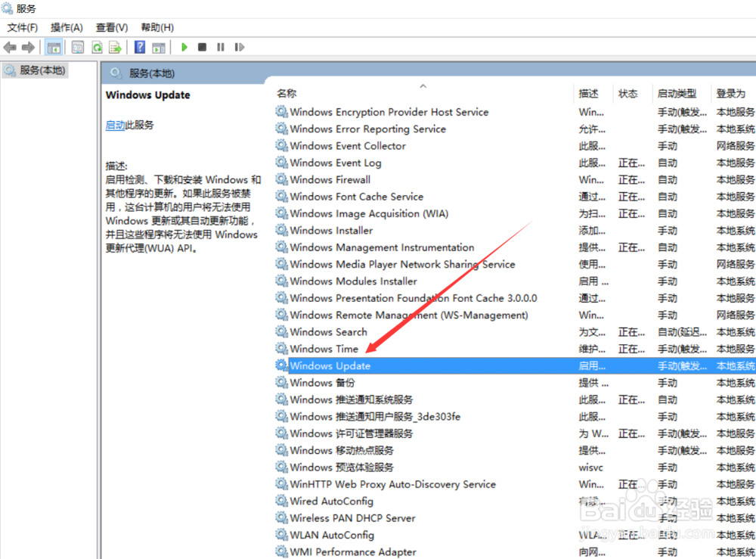The width and height of the screenshot is (756, 559).
Task: Select Windows Management Instrumentation row
Action: pos(515,247)
